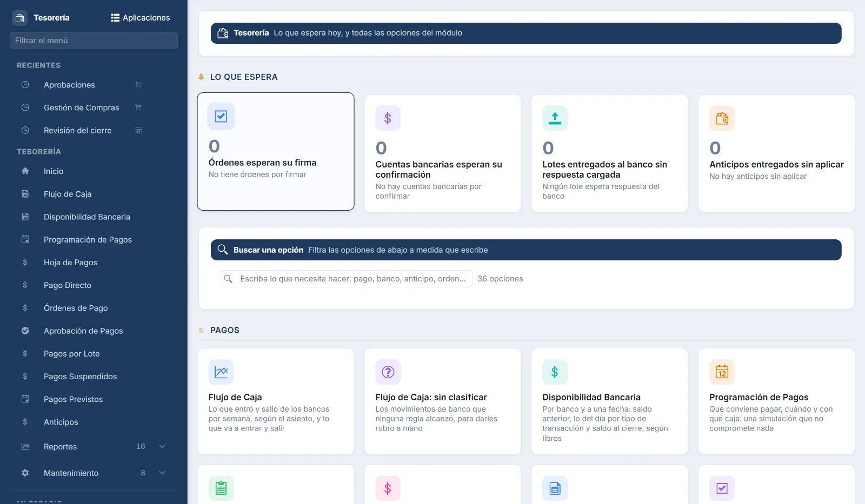Expand the Mantenimiento section chevron
This screenshot has width=865, height=504.
(x=162, y=473)
